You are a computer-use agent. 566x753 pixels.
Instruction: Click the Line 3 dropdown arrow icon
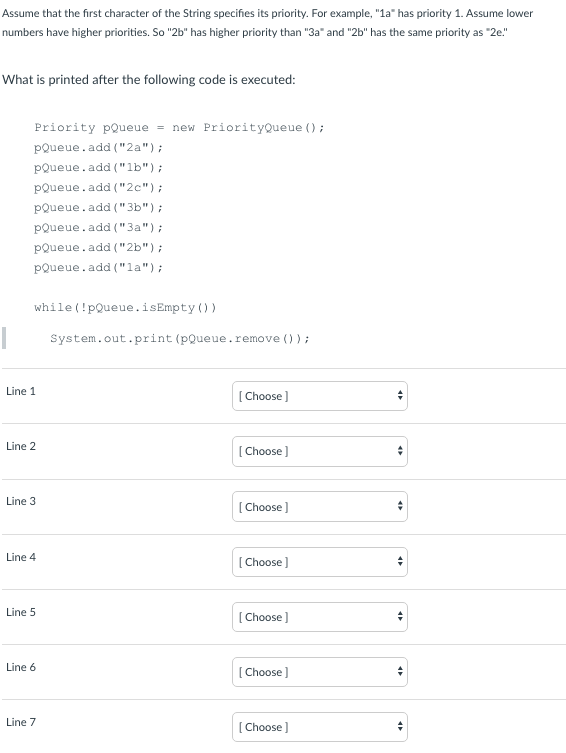tap(399, 507)
